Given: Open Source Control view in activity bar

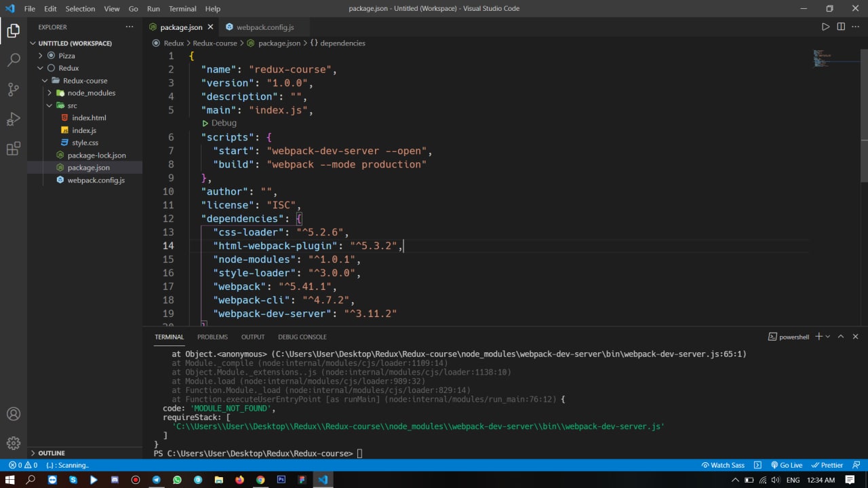Looking at the screenshot, I should [x=14, y=90].
